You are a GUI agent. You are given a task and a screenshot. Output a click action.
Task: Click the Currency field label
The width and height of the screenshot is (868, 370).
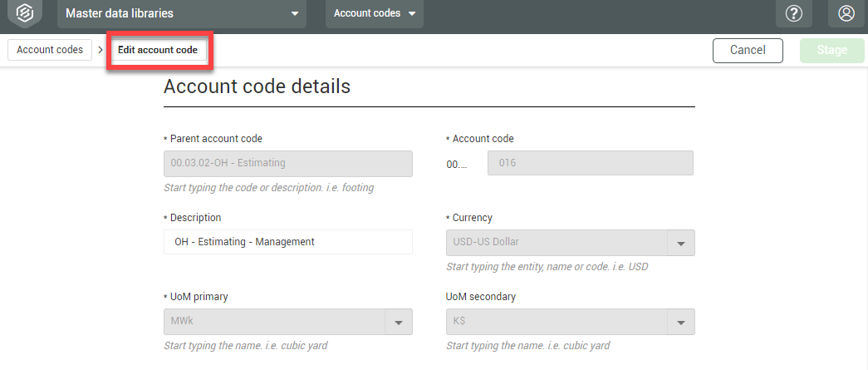[x=472, y=218]
